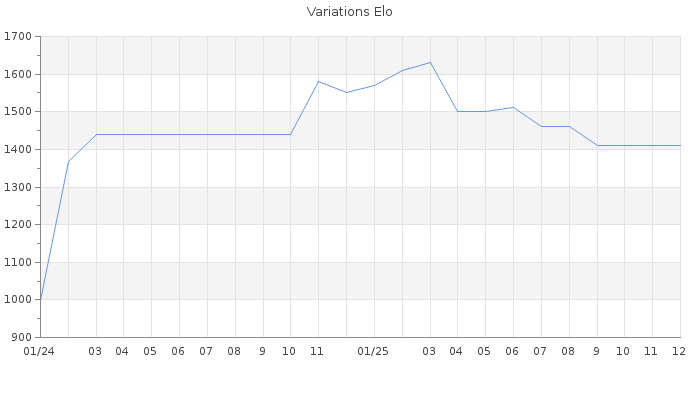Click the 06 label after 01/25

512,352
